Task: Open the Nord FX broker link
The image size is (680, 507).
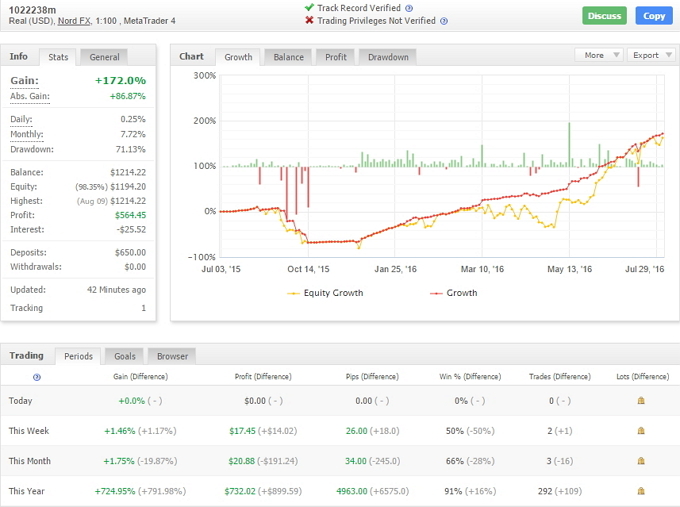Action: click(74, 21)
